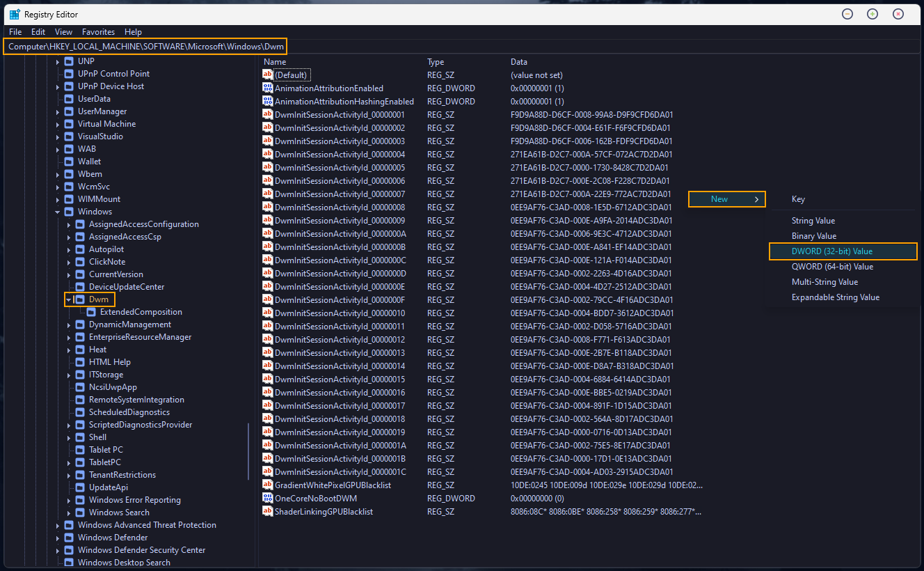The width and height of the screenshot is (924, 571).
Task: Click the New context menu entry
Action: tap(726, 199)
